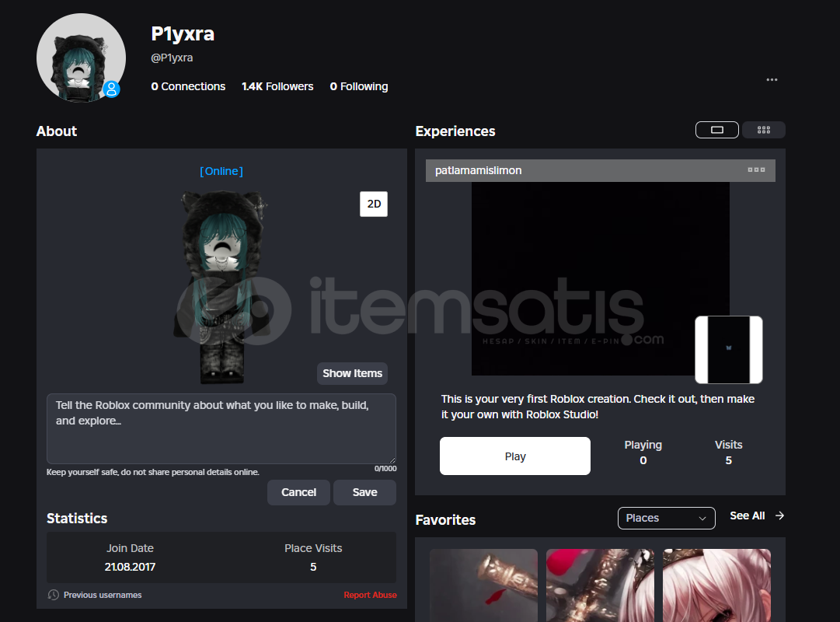Click the 0/1000 character counter
The width and height of the screenshot is (840, 622).
tap(385, 469)
